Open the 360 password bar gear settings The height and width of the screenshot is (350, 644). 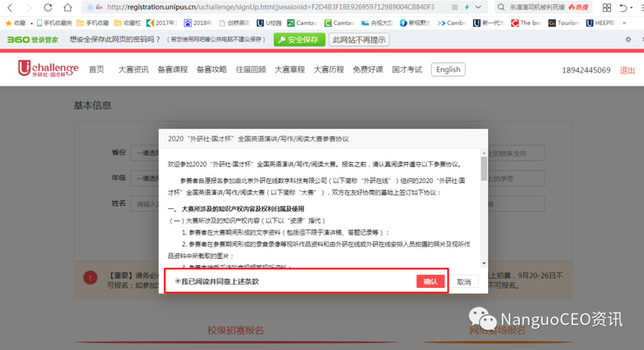click(x=628, y=40)
